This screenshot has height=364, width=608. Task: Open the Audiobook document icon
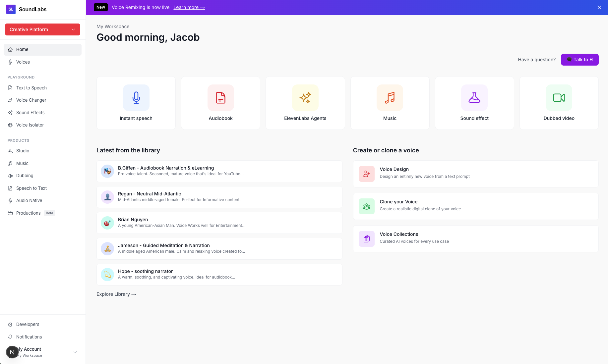point(220,98)
